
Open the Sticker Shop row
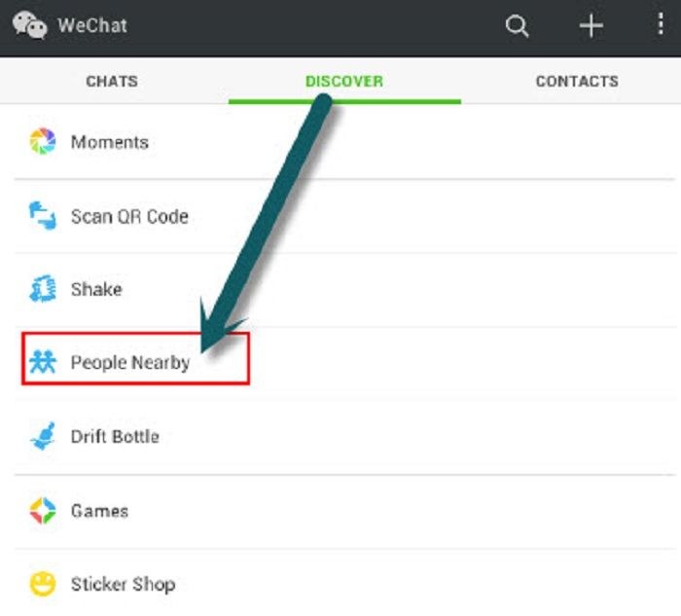[x=344, y=584]
